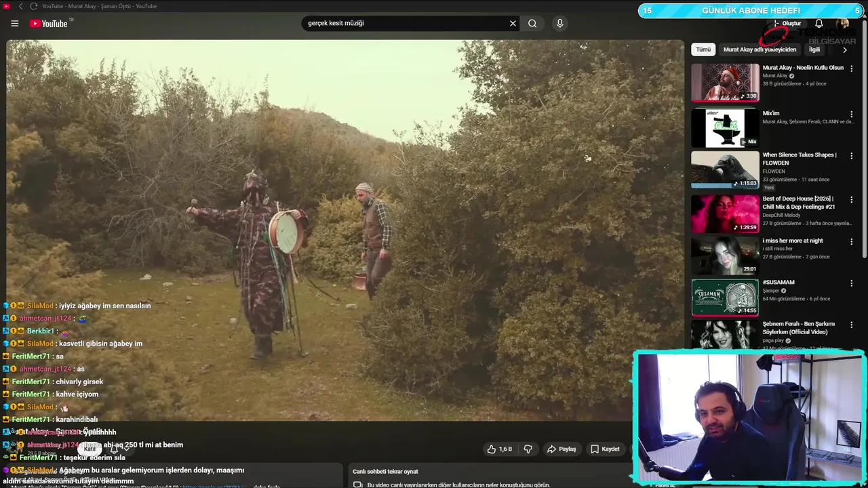Select Murat Akay adlı yükleyiciden chip

click(x=759, y=49)
